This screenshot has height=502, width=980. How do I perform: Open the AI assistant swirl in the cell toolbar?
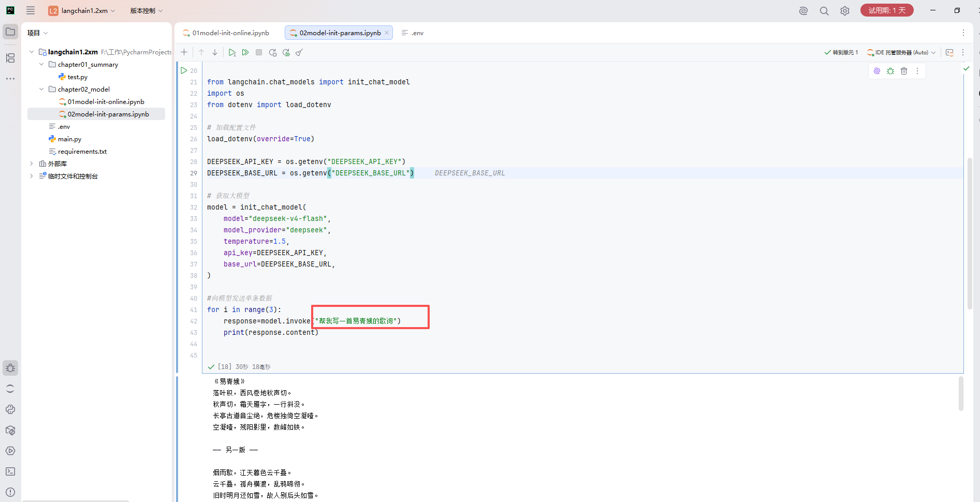tap(877, 71)
